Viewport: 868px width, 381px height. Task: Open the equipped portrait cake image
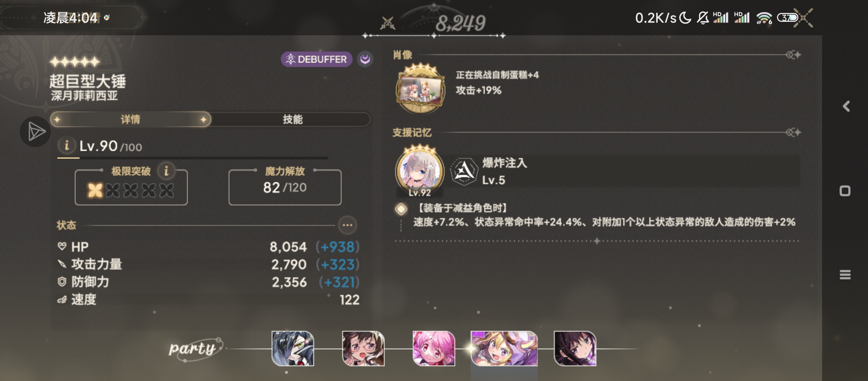pos(420,89)
